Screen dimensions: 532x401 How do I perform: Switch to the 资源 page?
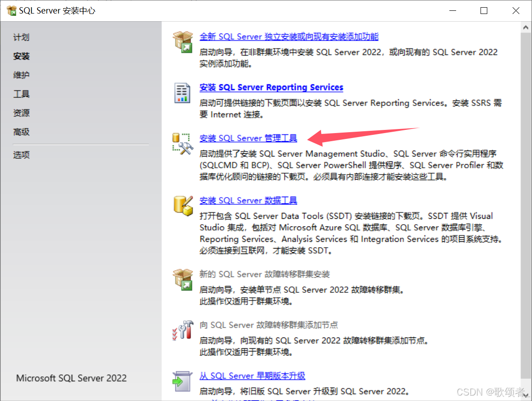[x=21, y=113]
